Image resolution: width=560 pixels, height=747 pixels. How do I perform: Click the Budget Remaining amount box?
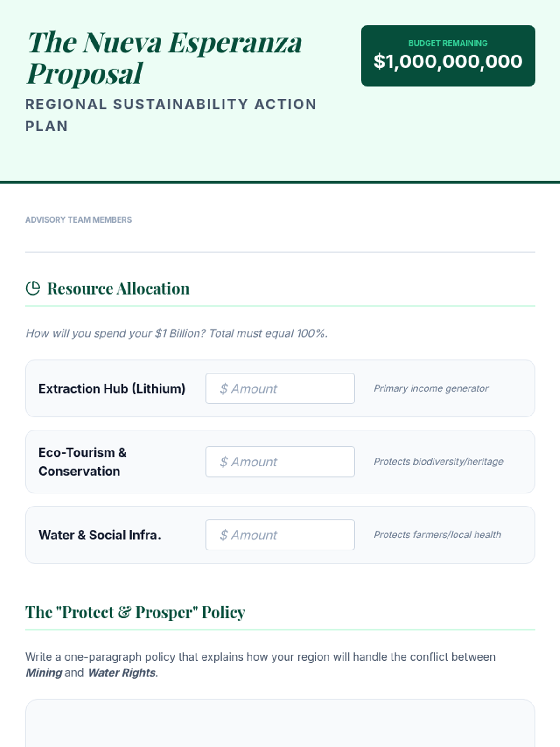[x=448, y=56]
